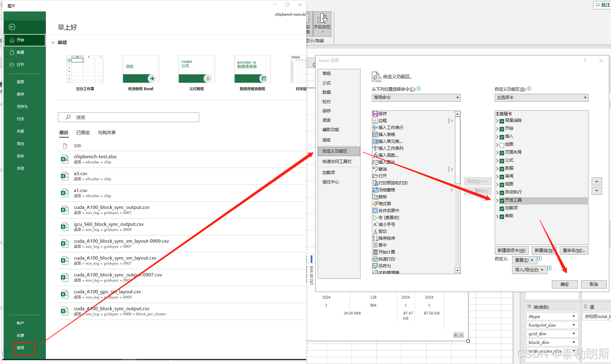Open the 主选项卡 ribbon dropdown
The width and height of the screenshot is (611, 364).
click(x=541, y=98)
